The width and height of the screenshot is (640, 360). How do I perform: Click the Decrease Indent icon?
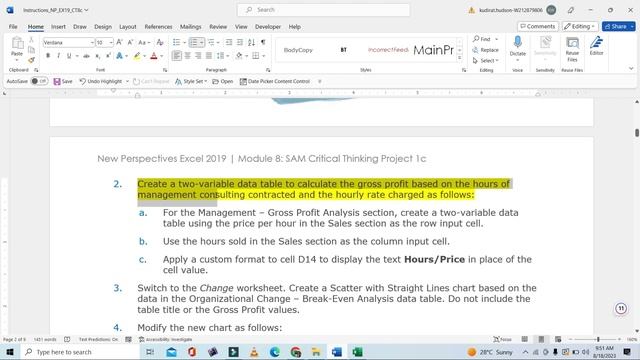pos(229,42)
